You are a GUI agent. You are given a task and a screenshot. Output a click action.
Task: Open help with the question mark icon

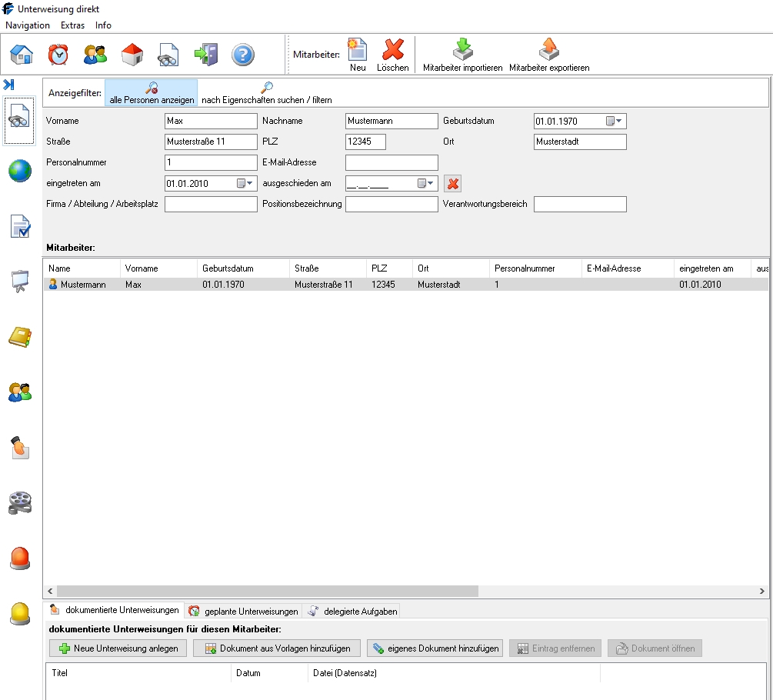242,55
